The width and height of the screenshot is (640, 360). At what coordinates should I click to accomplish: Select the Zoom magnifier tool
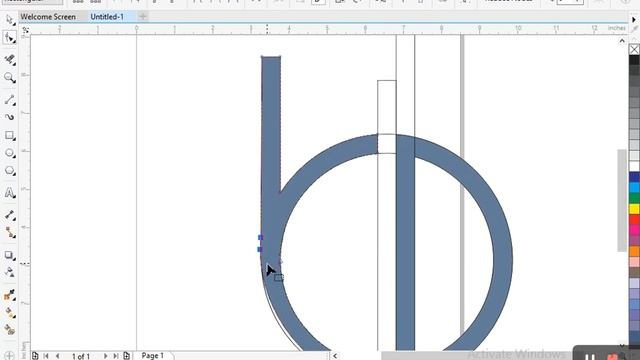(x=9, y=78)
